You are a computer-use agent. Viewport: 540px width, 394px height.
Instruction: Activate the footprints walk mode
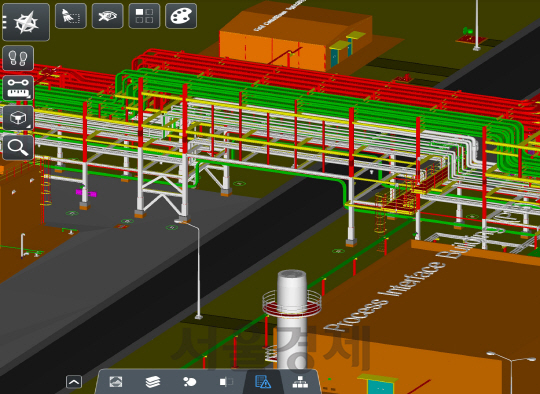click(18, 58)
